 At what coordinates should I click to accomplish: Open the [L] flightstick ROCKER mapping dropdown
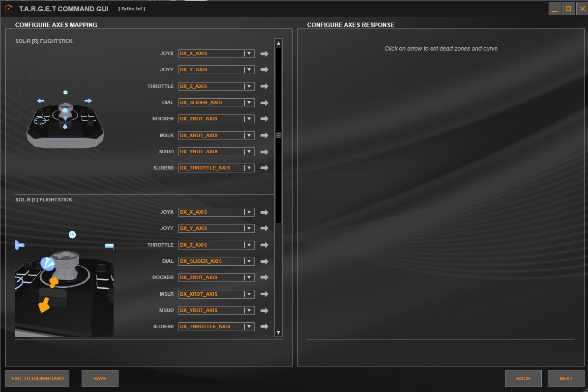point(249,278)
